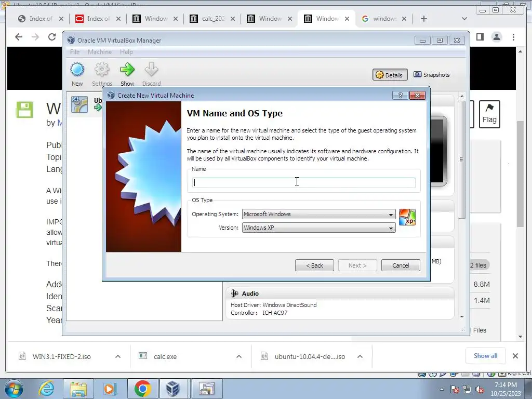
Task: Open options for the ubuntu-10.04.4 iso download
Action: coord(360,356)
